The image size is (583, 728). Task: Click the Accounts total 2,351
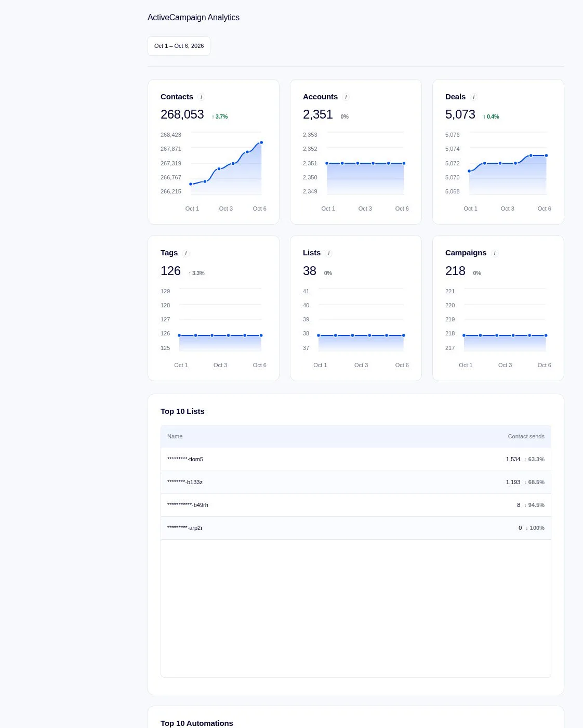(318, 114)
